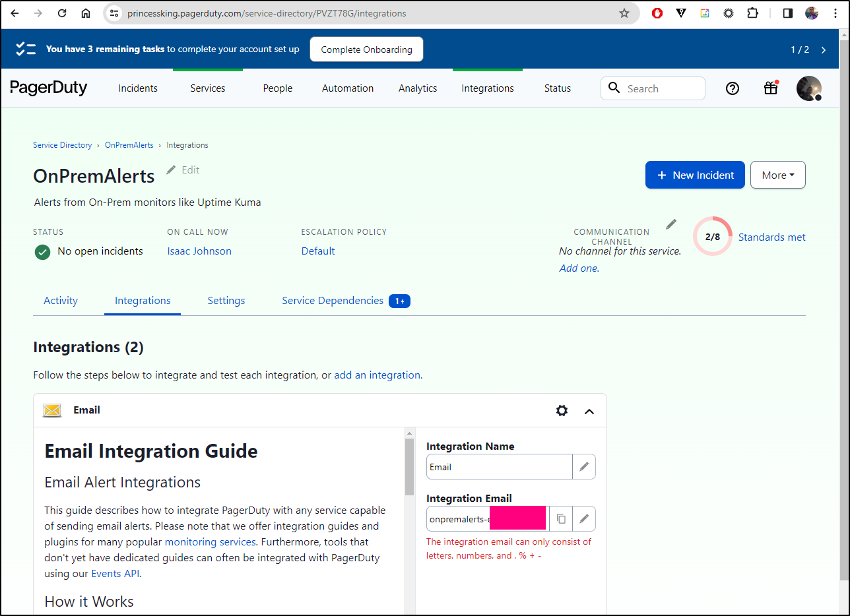Viewport: 850px width, 616px height.
Task: Open Events API link in guide
Action: (115, 574)
